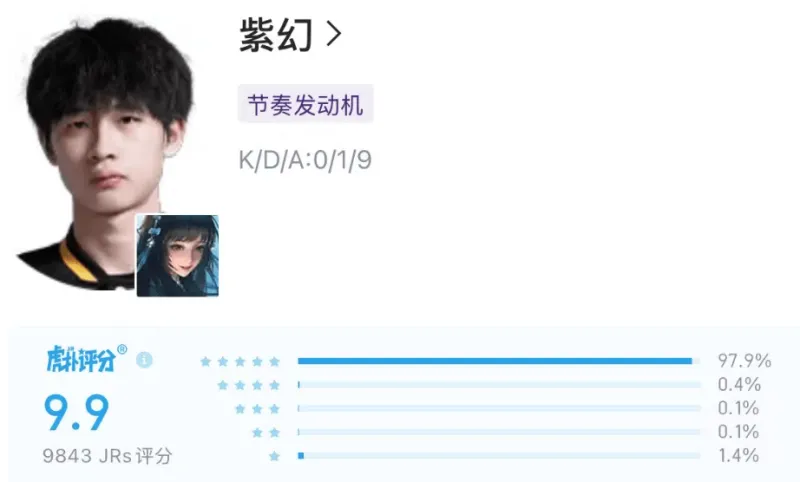800x482 pixels.
Task: Select the five-star rating row
Action: coord(485,361)
